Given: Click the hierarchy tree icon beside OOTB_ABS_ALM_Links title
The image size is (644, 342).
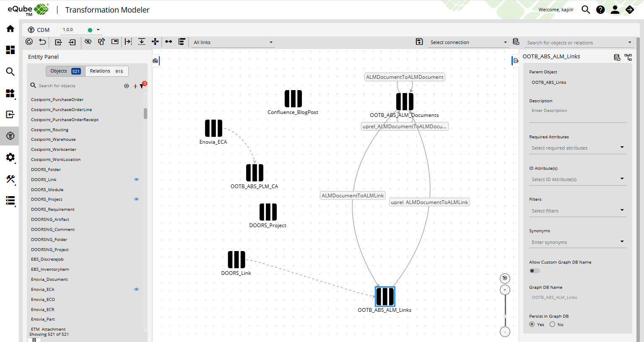Looking at the screenshot, I should click(x=628, y=57).
